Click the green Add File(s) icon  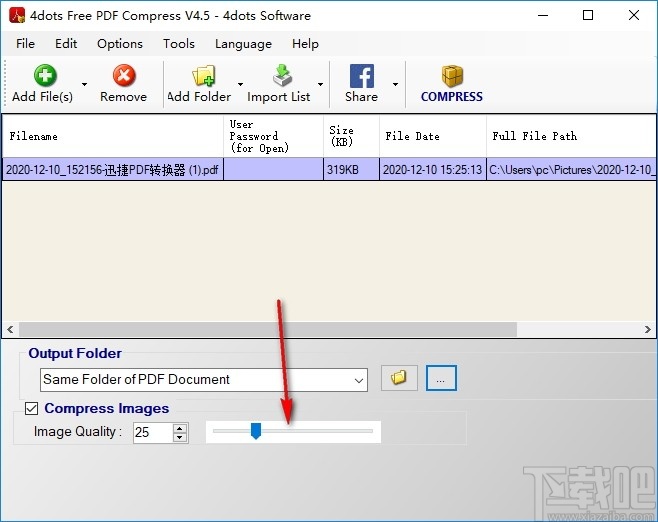pos(45,75)
